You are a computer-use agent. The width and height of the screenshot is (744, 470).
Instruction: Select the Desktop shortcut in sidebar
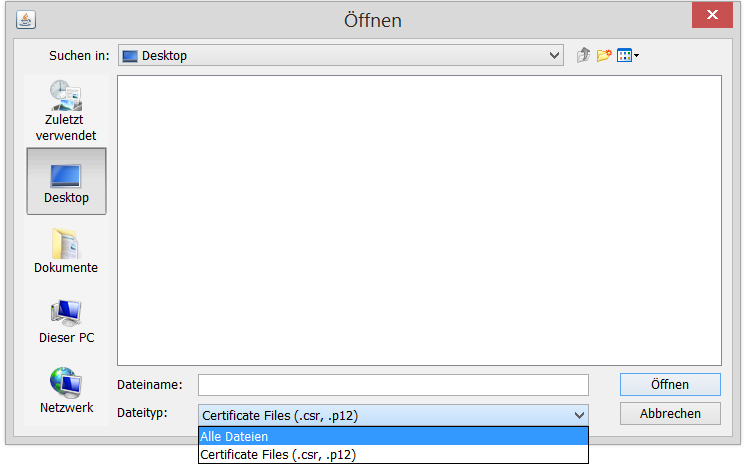tap(66, 181)
